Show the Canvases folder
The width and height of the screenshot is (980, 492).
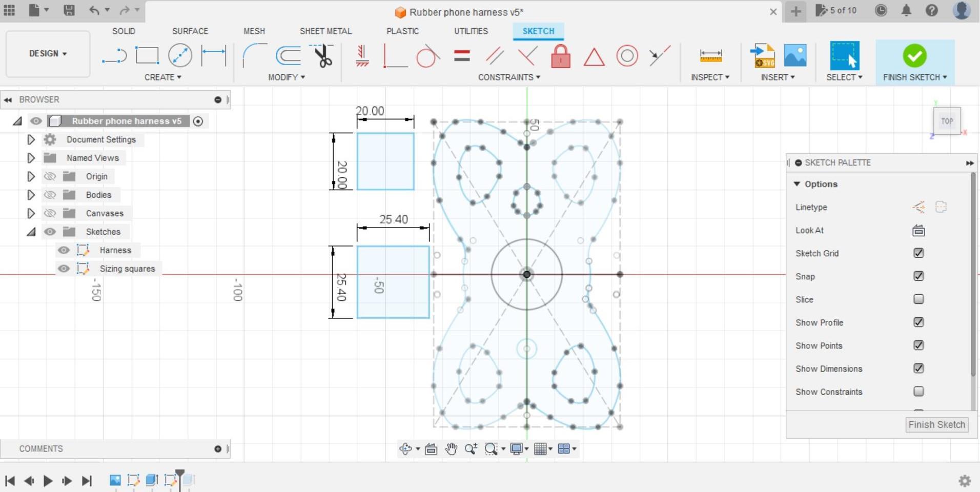pyautogui.click(x=50, y=213)
